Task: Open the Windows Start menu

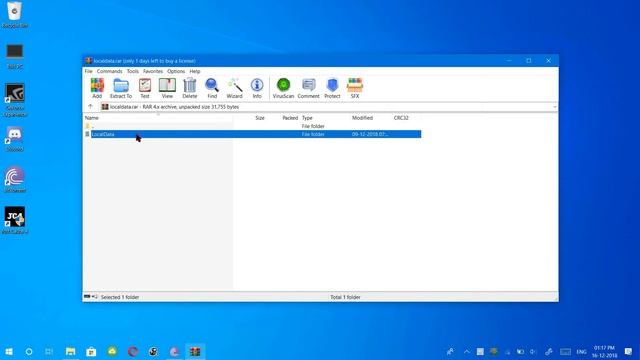Action: 9,351
